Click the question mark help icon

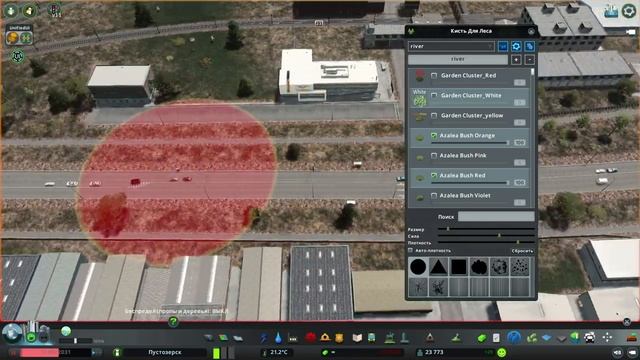coord(173,322)
